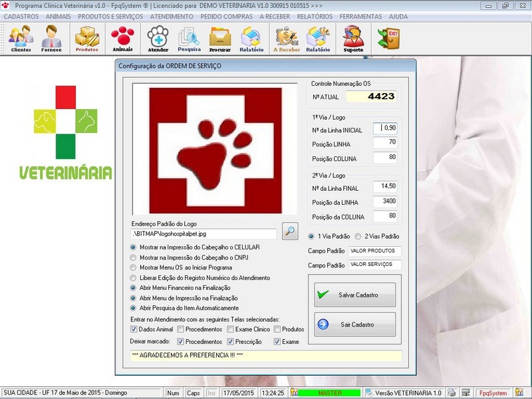The height and width of the screenshot is (399, 532).
Task: Open the Pesquisa search icon
Action: tap(189, 39)
